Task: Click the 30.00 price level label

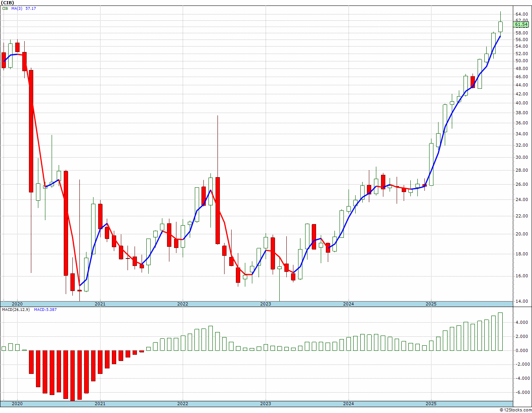Action: tap(521, 157)
